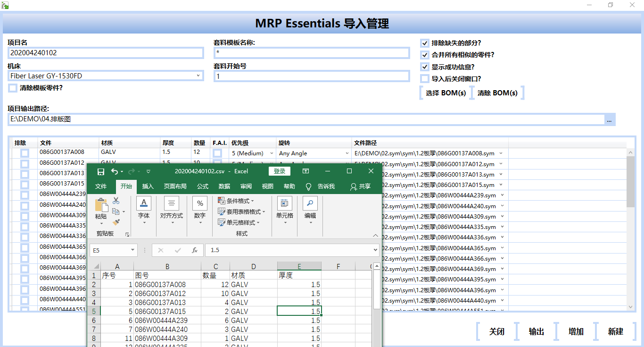644x347 pixels.
Task: Click the Undo arrow in Excel's quick access toolbar
Action: point(115,171)
